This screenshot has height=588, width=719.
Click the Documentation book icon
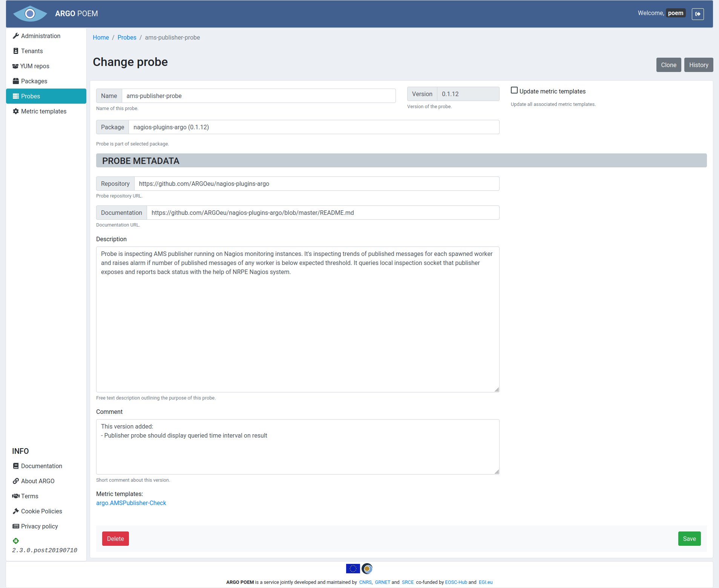pyautogui.click(x=15, y=466)
